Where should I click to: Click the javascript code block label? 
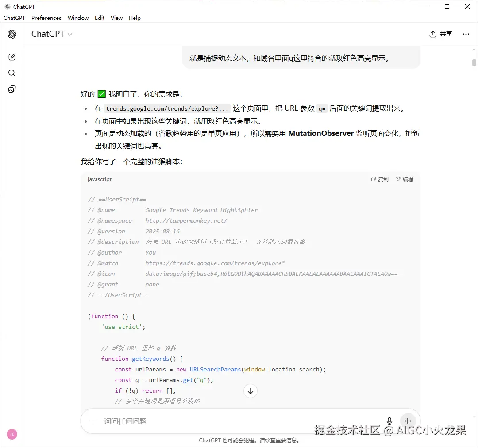(100, 179)
